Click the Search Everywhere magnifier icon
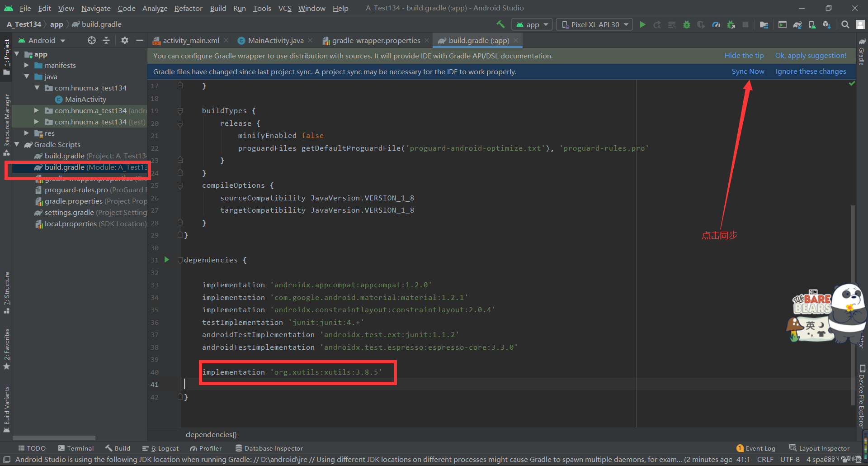 pos(845,24)
